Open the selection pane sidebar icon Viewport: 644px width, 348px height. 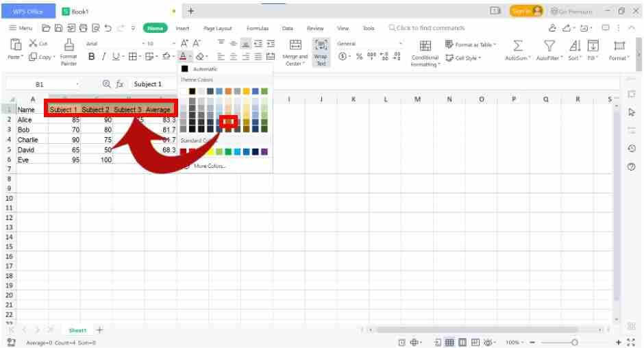[x=632, y=112]
